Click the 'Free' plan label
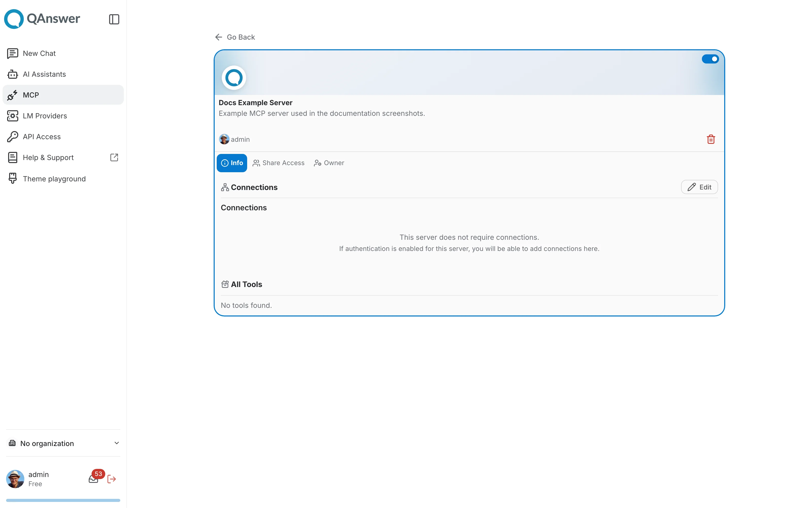Viewport: 812px width, 508px height. point(35,484)
